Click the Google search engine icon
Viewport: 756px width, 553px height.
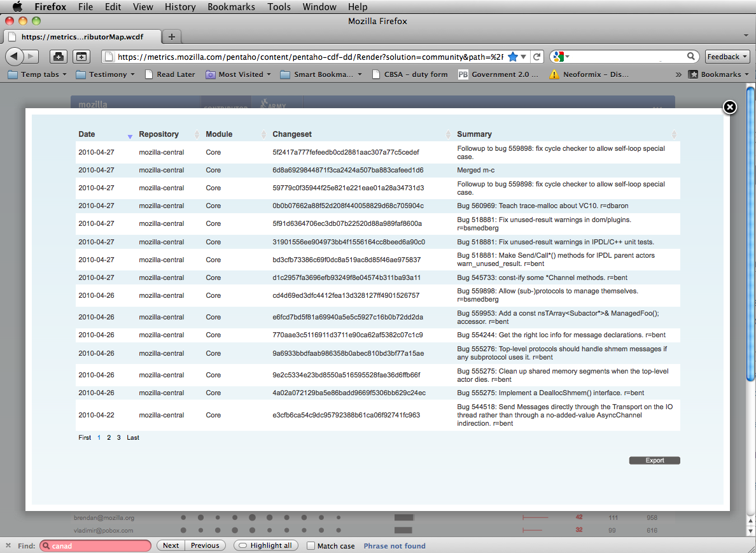click(559, 57)
